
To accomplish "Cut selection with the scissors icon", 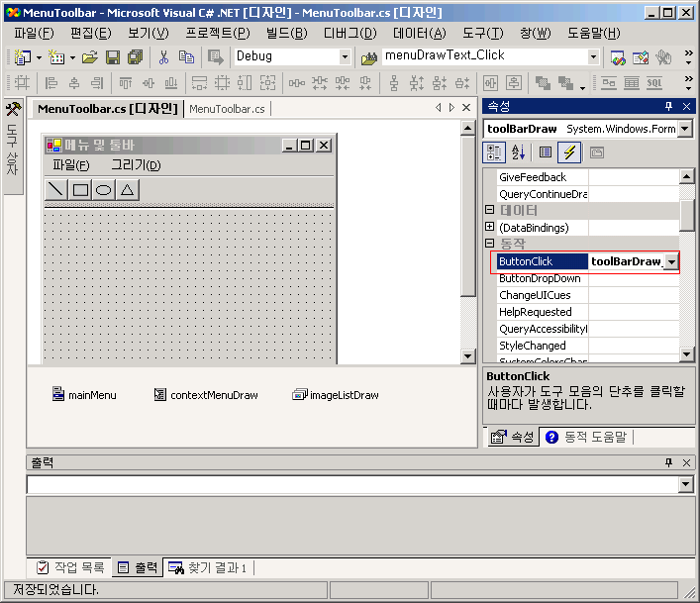I will [x=163, y=57].
